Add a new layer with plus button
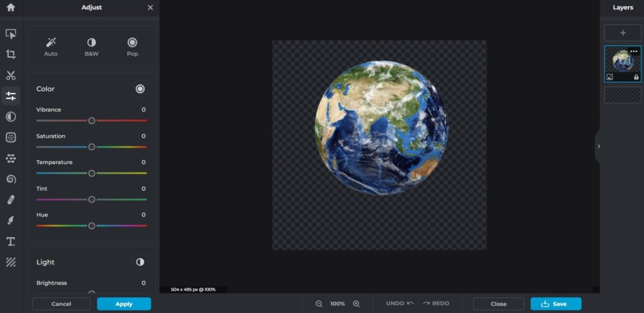The width and height of the screenshot is (644, 313). pyautogui.click(x=622, y=33)
